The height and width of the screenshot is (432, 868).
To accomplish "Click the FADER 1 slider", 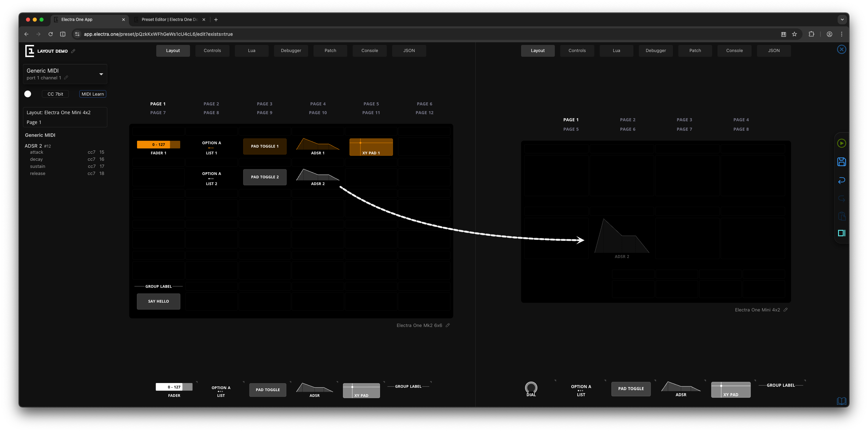I will 158,144.
